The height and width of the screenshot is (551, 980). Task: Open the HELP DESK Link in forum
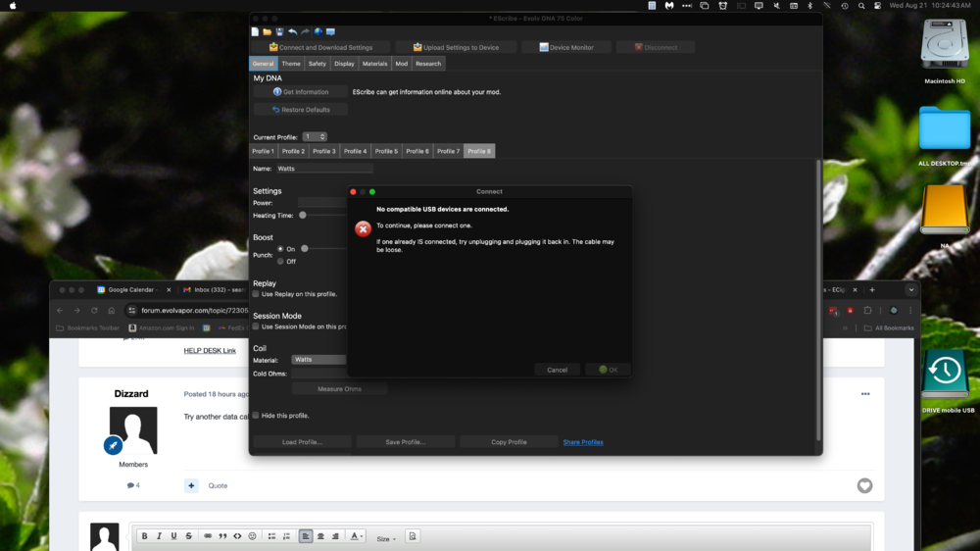pos(210,351)
